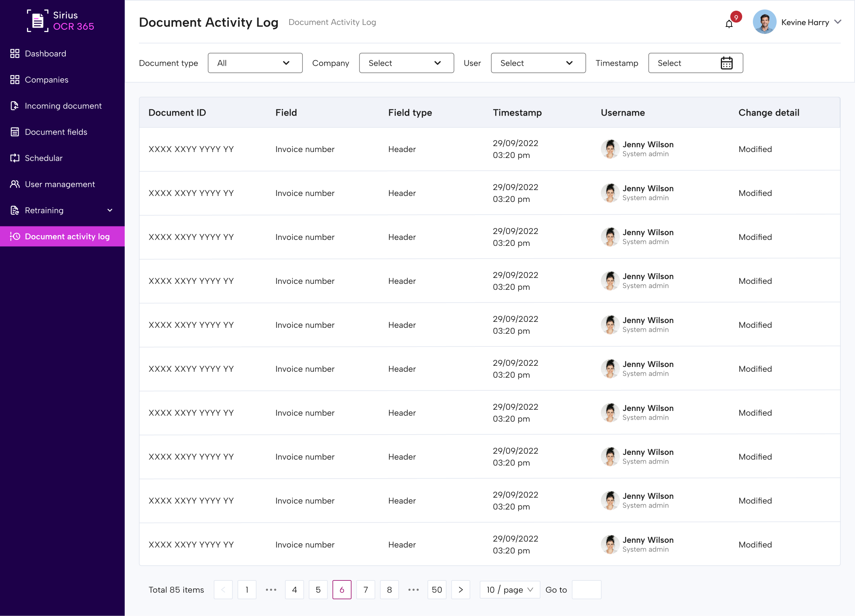Click Kevine Harry's profile avatar
This screenshot has height=616, width=855.
[764, 22]
